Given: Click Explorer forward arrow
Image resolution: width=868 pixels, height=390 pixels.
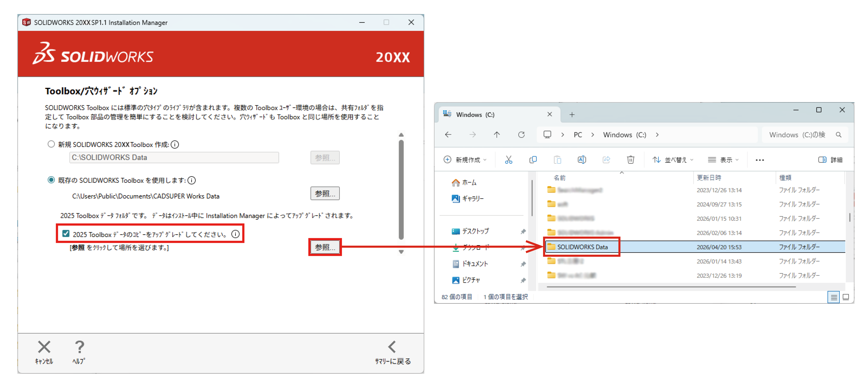Looking at the screenshot, I should (472, 135).
